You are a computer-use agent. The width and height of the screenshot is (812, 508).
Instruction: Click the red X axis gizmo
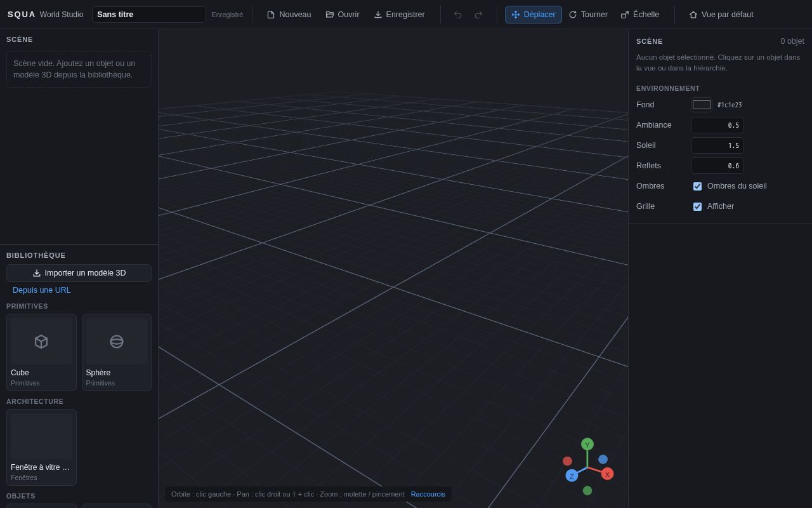607,474
